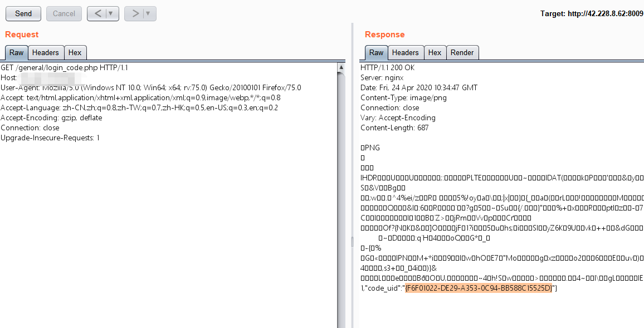Click the Target URL label
Image resolution: width=644 pixels, height=328 pixels.
[x=592, y=13]
